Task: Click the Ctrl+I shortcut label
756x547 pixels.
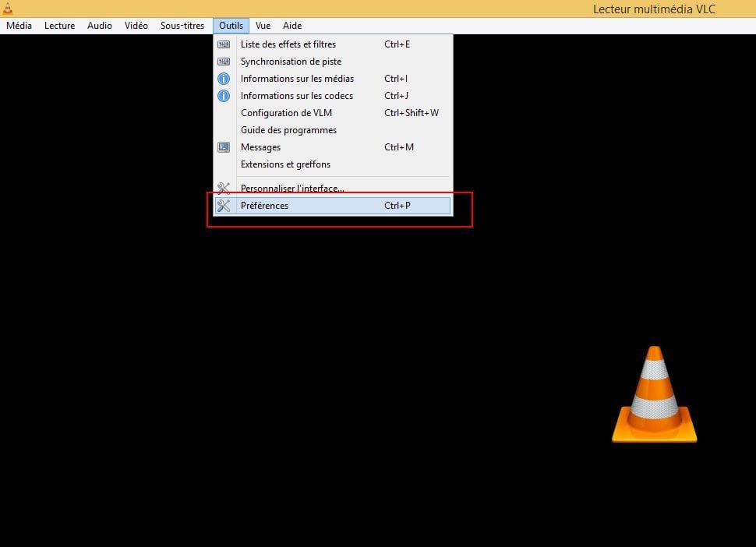Action: point(396,79)
